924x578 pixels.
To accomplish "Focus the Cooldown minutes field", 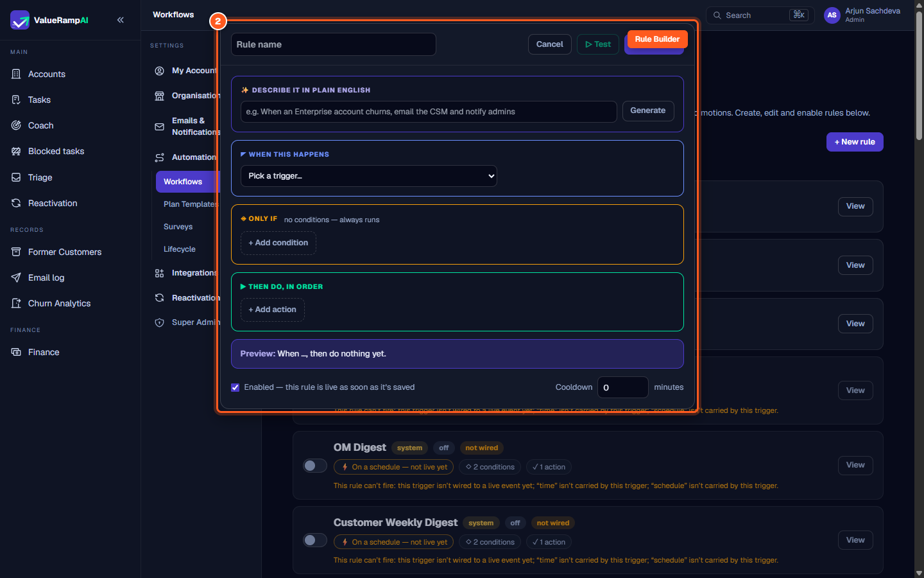I will (x=623, y=387).
